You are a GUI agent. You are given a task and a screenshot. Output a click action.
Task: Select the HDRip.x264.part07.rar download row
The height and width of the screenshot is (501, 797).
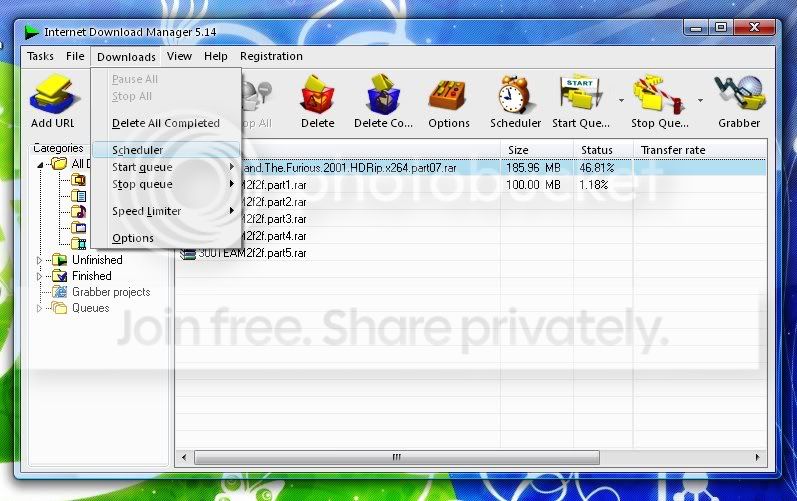coord(470,168)
